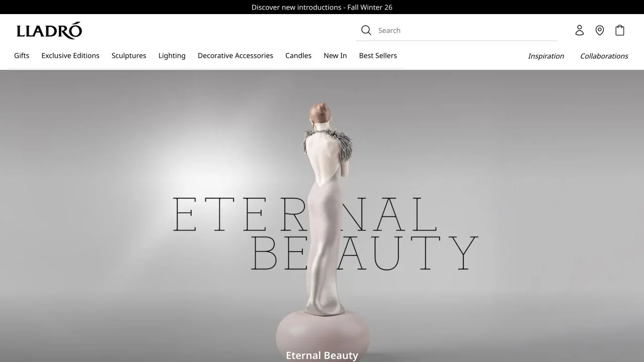Click the Fall Winter 26 announcement banner
The image size is (644, 362).
pos(322,7)
